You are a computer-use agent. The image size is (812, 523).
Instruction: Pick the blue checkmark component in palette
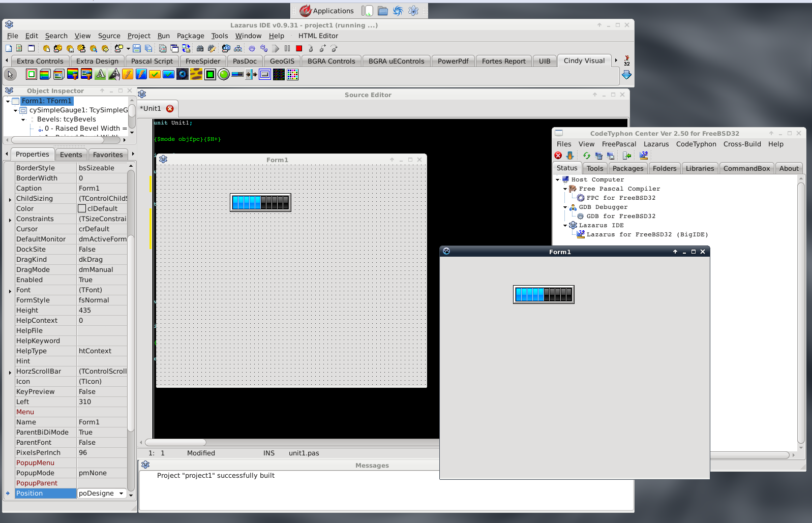click(x=168, y=74)
